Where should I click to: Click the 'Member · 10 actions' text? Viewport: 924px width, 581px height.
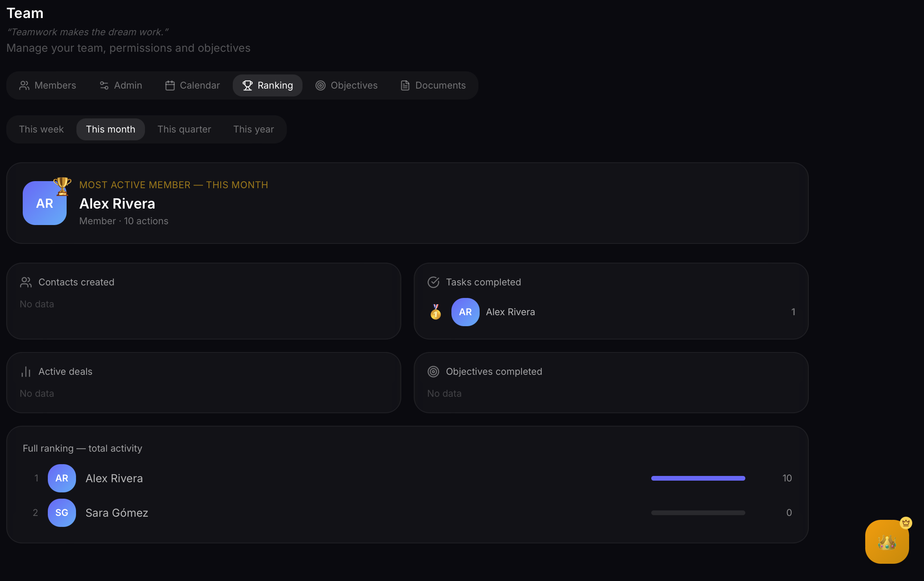[x=124, y=221]
